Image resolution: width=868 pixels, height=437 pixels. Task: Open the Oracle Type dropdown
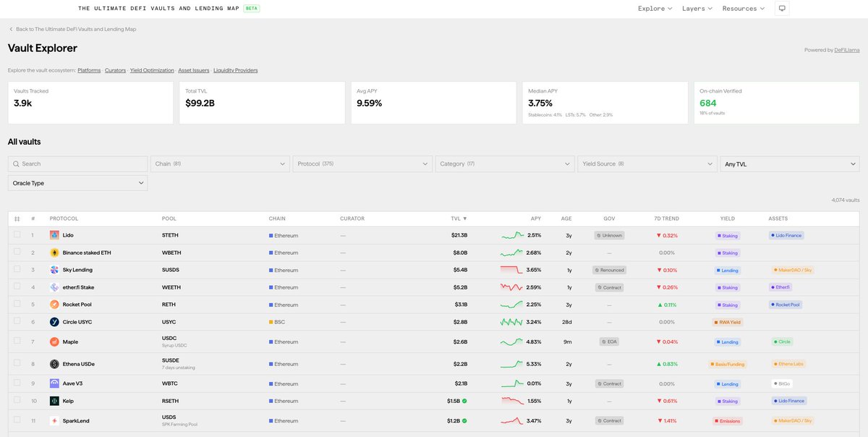[77, 183]
